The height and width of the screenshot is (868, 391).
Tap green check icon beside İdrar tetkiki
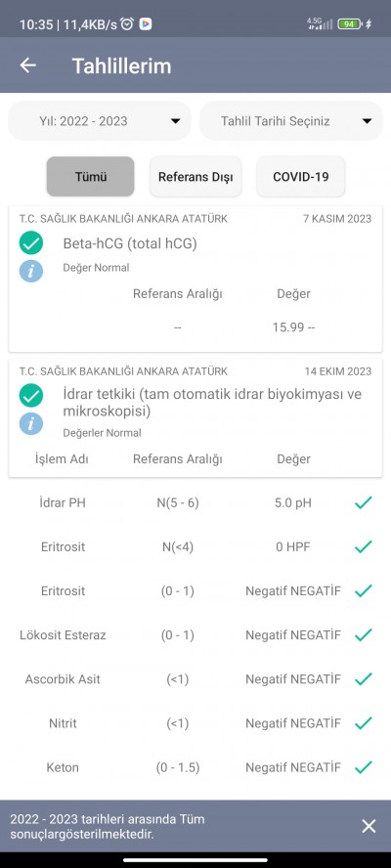(x=31, y=396)
